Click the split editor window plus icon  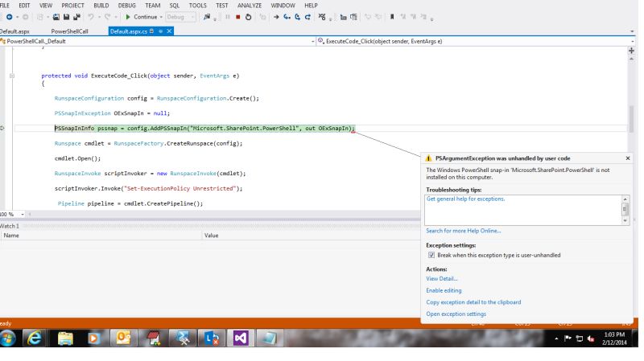click(x=632, y=51)
